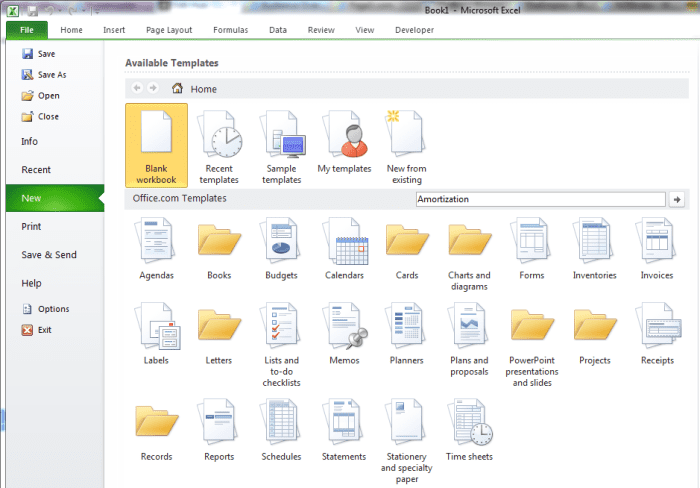Viewport: 700px width, 488px height.
Task: Open Excel Options
Action: point(46,309)
